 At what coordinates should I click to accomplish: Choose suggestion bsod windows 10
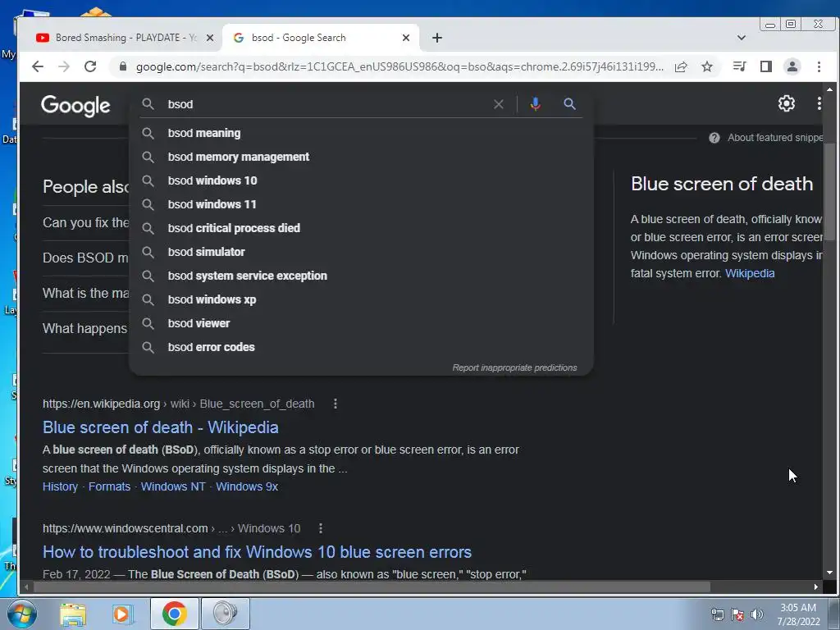[x=361, y=180]
